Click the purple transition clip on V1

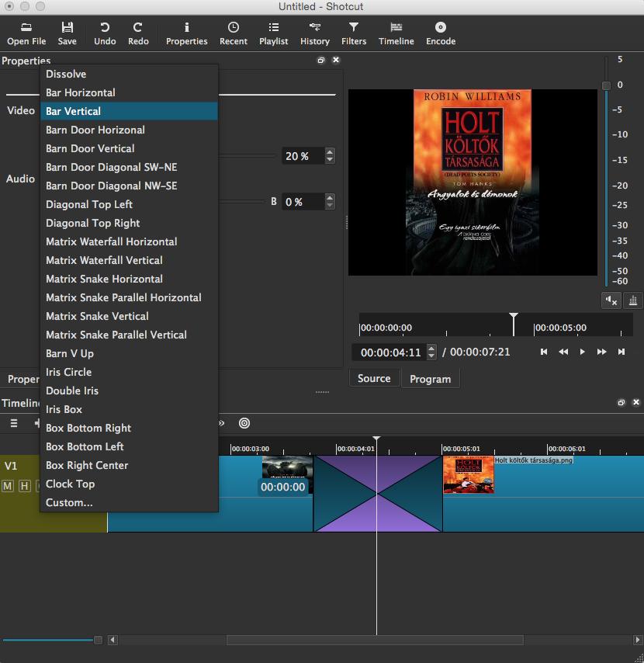coord(378,494)
